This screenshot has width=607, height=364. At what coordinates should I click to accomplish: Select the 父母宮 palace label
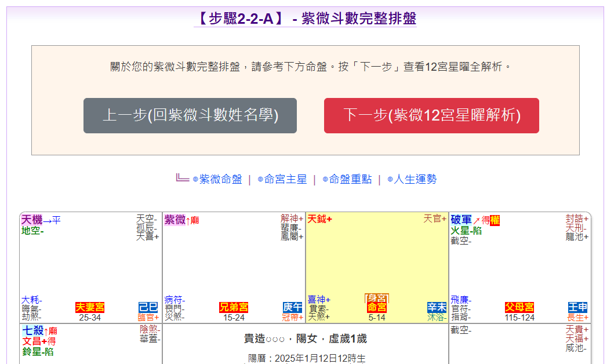coord(519,307)
